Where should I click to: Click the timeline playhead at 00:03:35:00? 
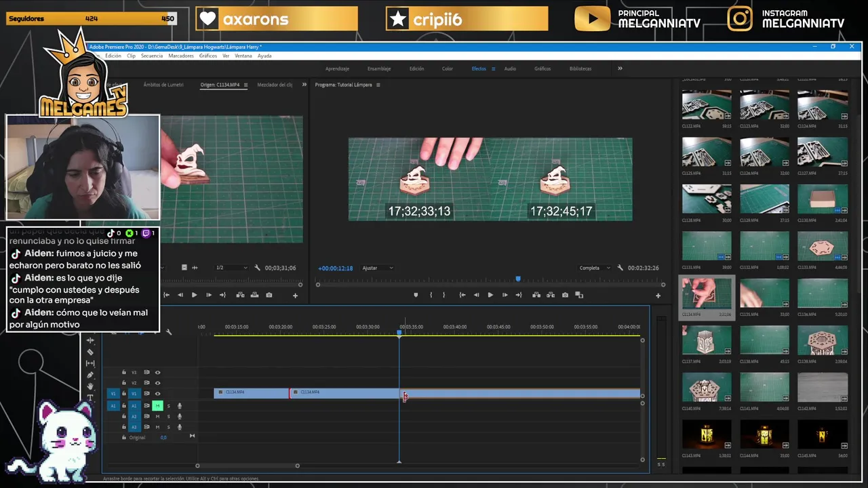point(399,332)
